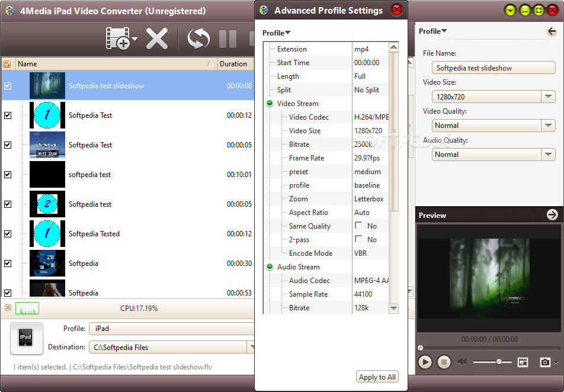Select Softpedia Tested thumbnail
Viewport: 564px width, 392px height.
(x=47, y=234)
